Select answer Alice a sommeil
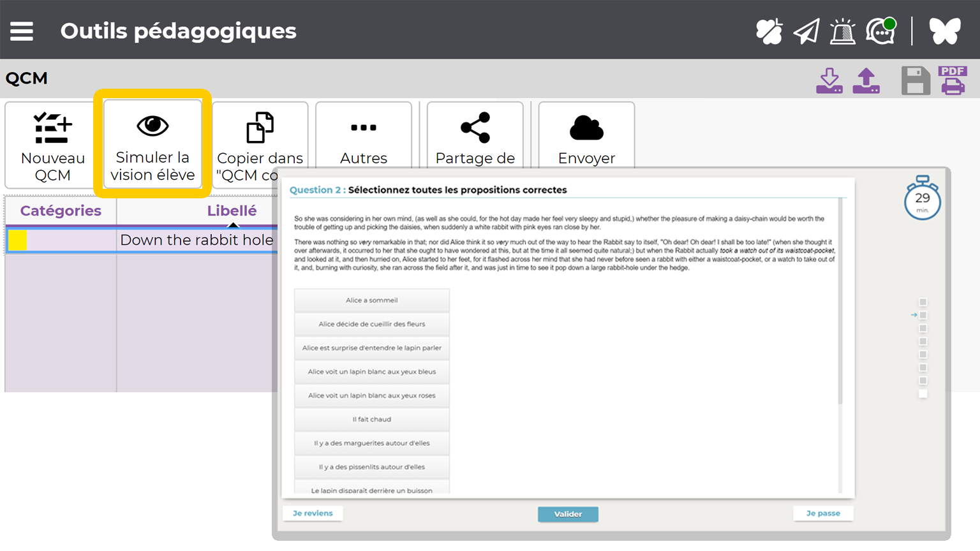Screen dimensions: 980x551 pos(372,300)
